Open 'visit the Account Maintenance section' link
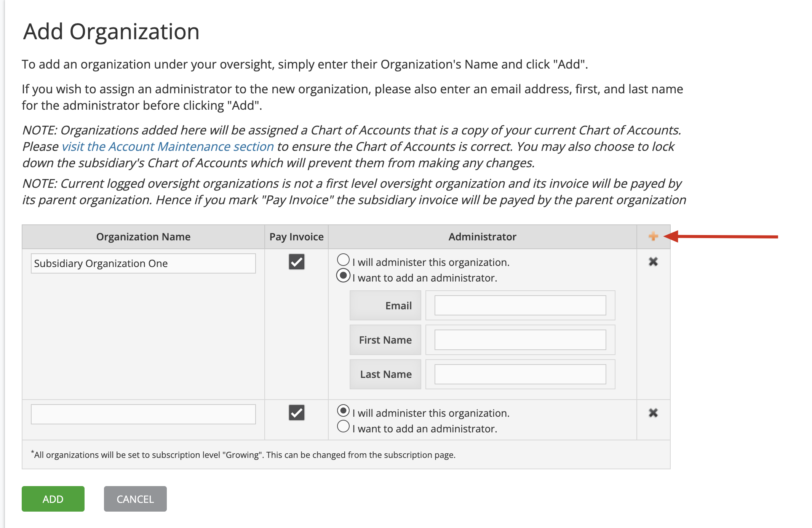Viewport: 812px width, 528px height. (168, 146)
